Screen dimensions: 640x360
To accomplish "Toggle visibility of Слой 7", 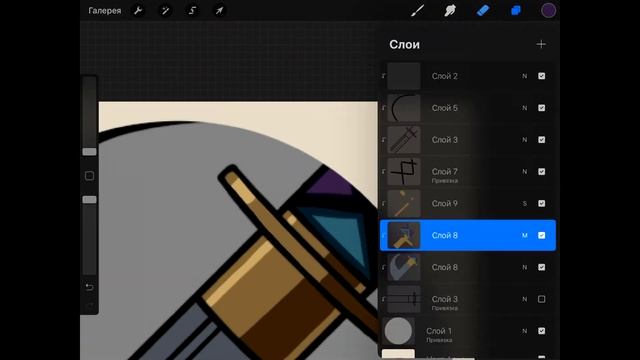I will tap(541, 171).
